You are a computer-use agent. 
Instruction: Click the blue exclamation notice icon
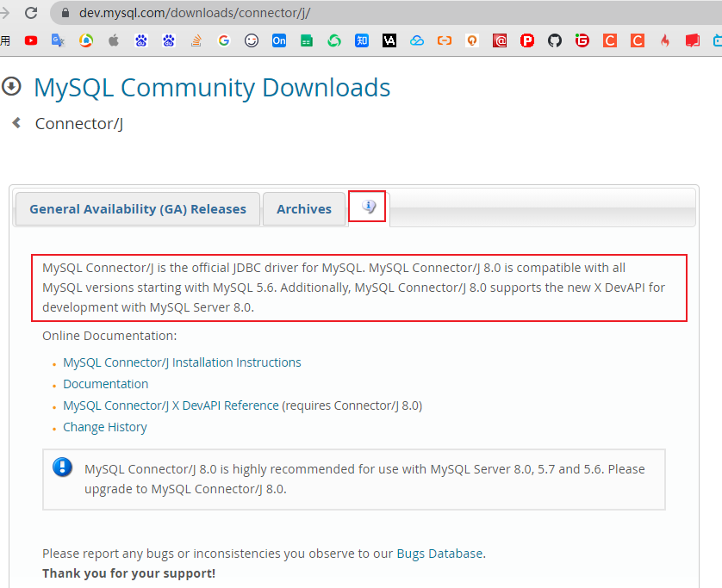[x=63, y=467]
